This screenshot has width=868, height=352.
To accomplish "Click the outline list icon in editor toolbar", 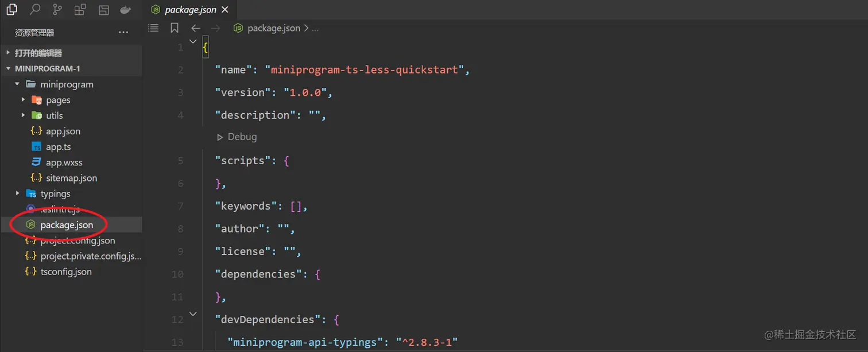I will pos(153,28).
